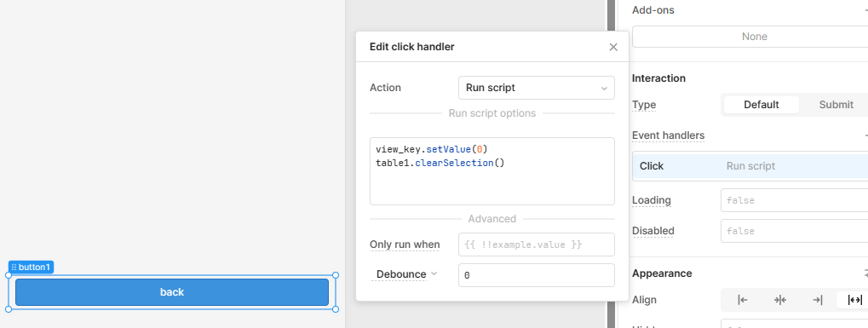
Task: Click the Only run when label
Action: [x=405, y=245]
